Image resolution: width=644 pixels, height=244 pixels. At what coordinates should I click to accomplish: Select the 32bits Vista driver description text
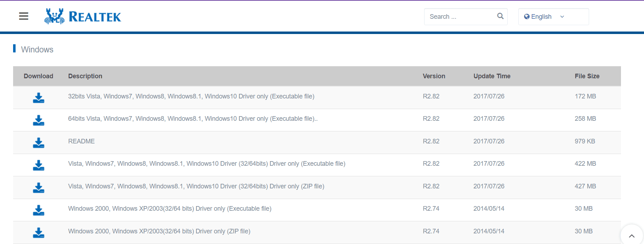click(191, 96)
